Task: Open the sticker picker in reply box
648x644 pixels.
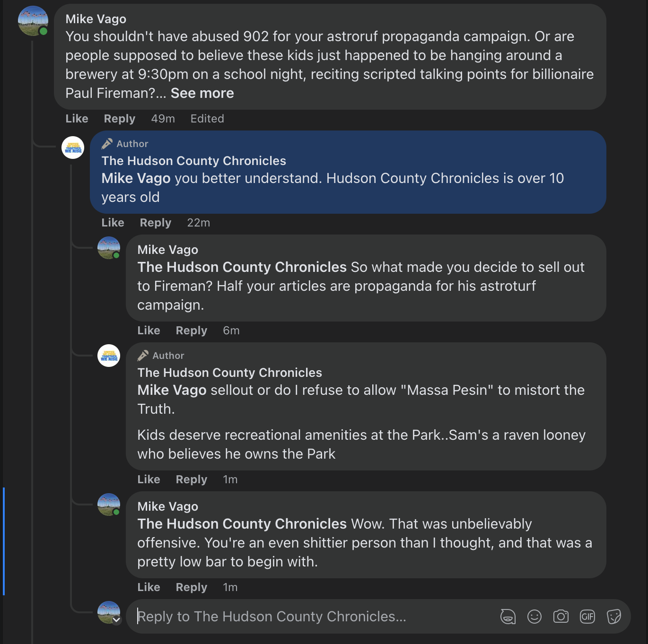Action: click(613, 617)
